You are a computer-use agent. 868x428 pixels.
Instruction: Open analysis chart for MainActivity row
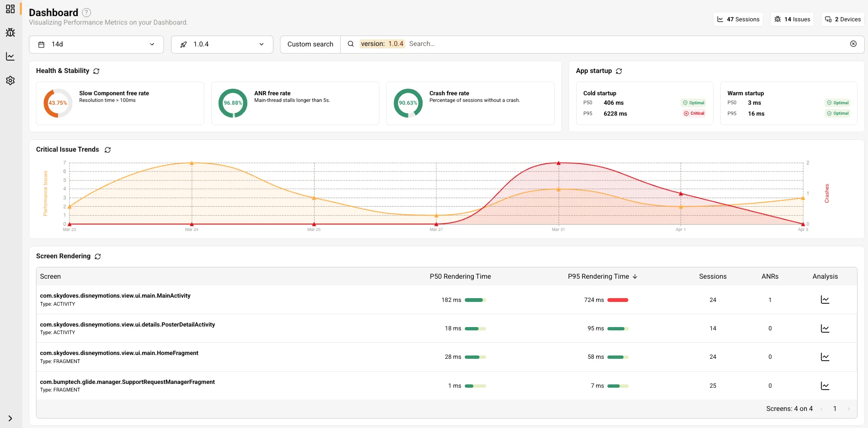point(825,300)
